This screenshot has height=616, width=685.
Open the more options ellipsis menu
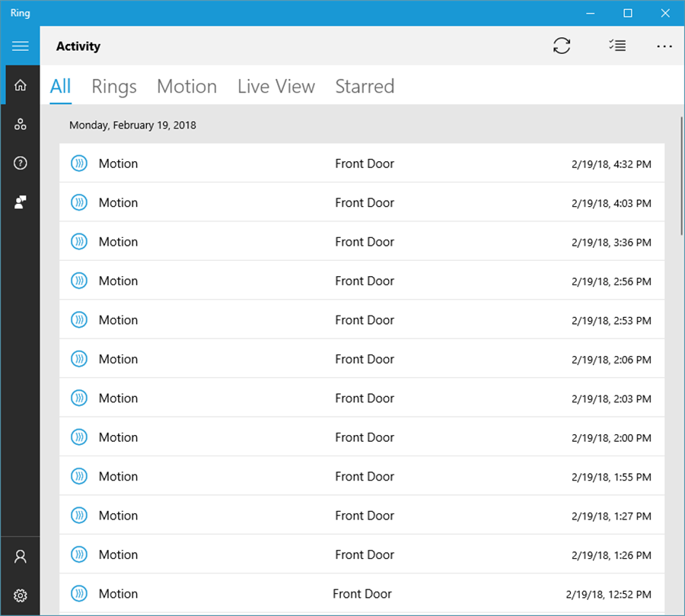coord(664,46)
